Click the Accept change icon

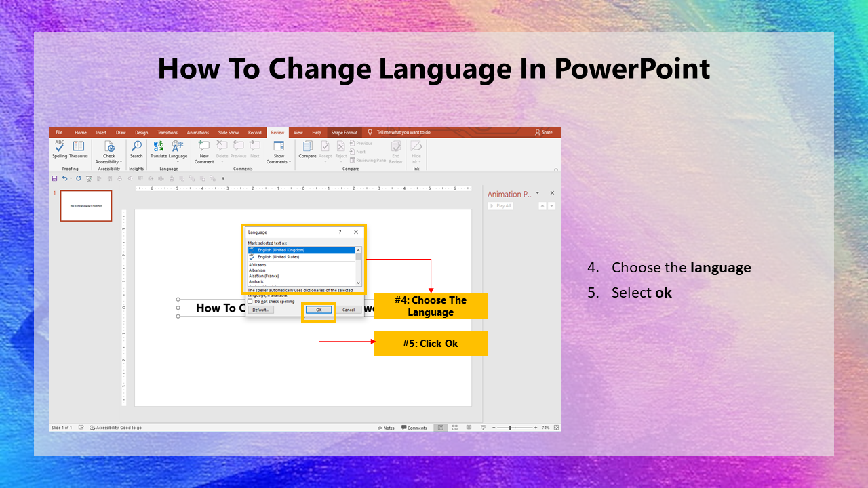[x=325, y=146]
